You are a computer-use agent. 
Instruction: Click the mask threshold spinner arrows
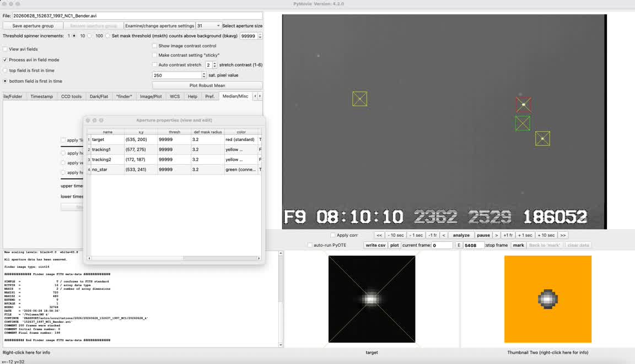tap(260, 36)
